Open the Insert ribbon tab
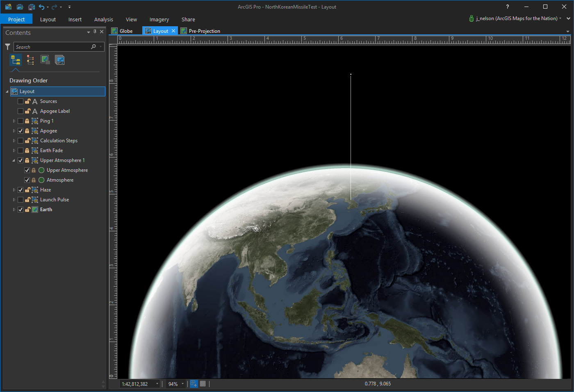Screen dimensions: 574x392 click(x=75, y=19)
